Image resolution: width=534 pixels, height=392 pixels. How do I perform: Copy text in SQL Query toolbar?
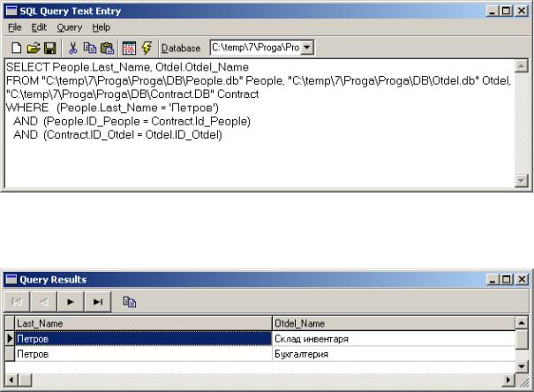click(x=90, y=48)
